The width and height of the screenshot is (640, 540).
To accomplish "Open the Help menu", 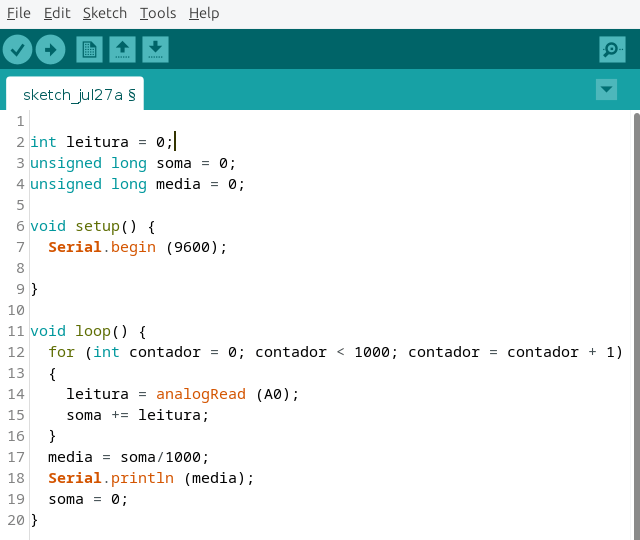I will tap(204, 13).
